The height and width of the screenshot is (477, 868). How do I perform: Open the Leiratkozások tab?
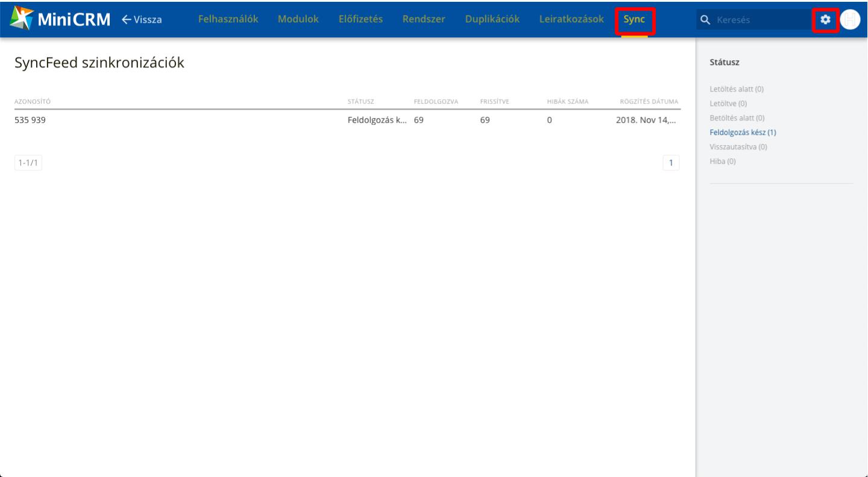point(571,19)
